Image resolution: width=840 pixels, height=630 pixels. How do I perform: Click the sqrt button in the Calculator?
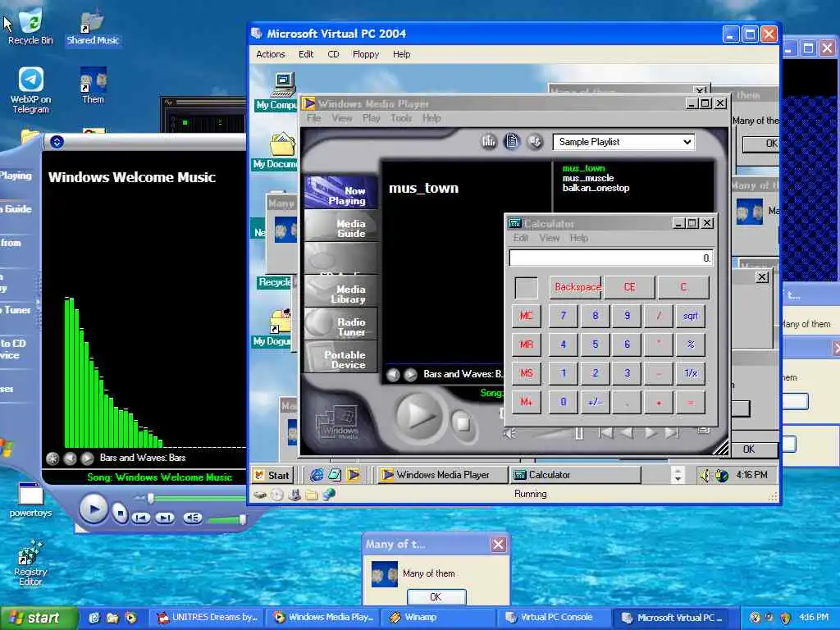(691, 316)
